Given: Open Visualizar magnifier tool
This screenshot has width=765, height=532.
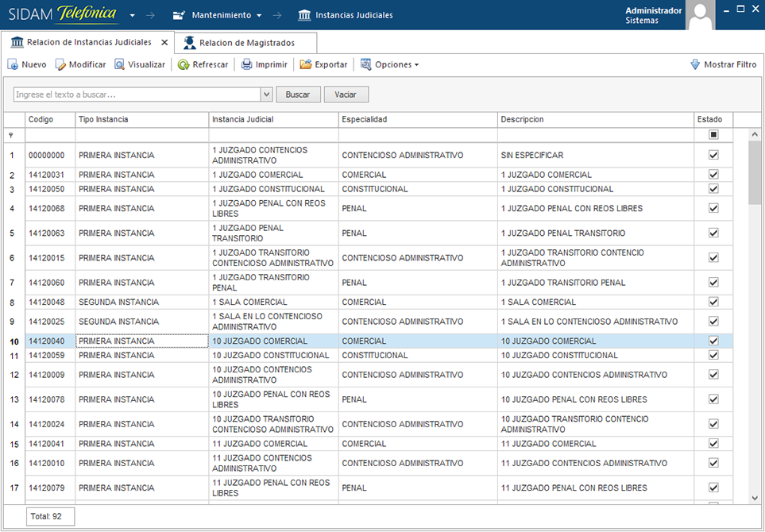Looking at the screenshot, I should (120, 65).
